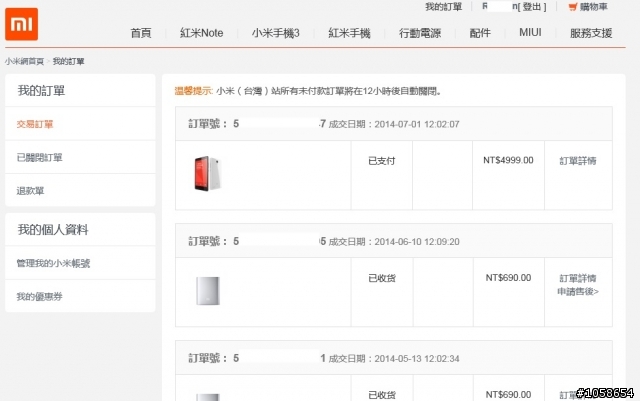
Task: Open 訂單詳情 for 2014-06-10 order
Action: 578,278
